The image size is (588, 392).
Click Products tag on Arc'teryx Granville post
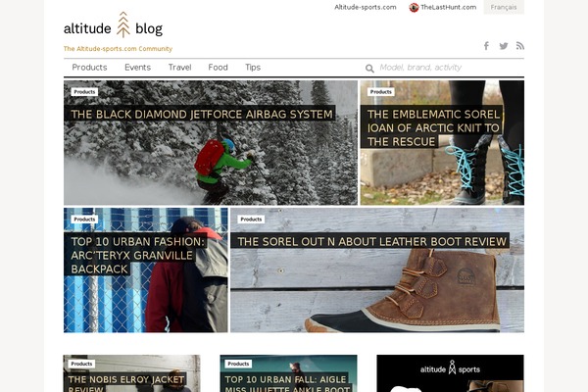(84, 220)
